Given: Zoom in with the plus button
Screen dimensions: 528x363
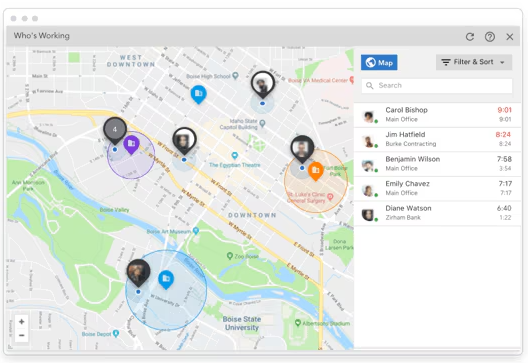Looking at the screenshot, I should point(22,322).
